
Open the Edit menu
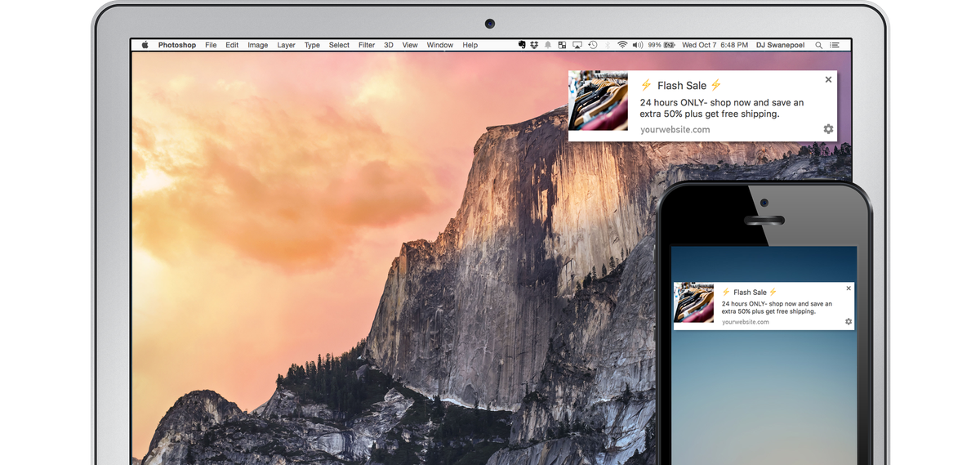pyautogui.click(x=232, y=45)
